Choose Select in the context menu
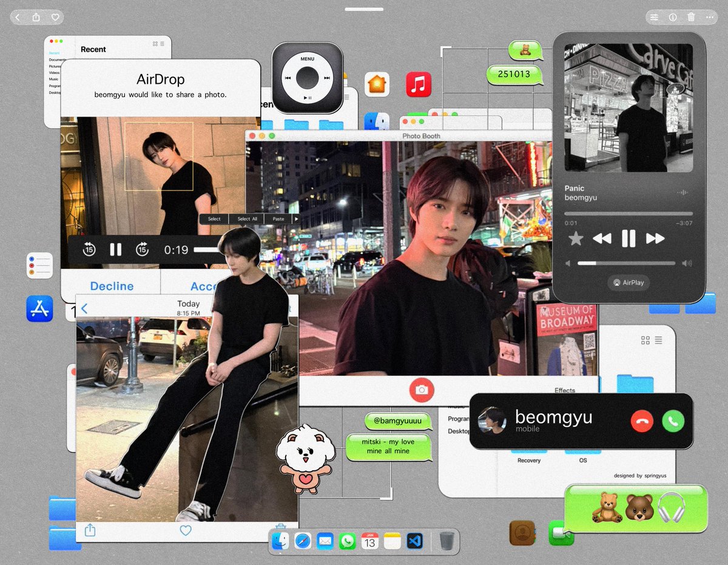This screenshot has height=565, width=728. (x=214, y=218)
